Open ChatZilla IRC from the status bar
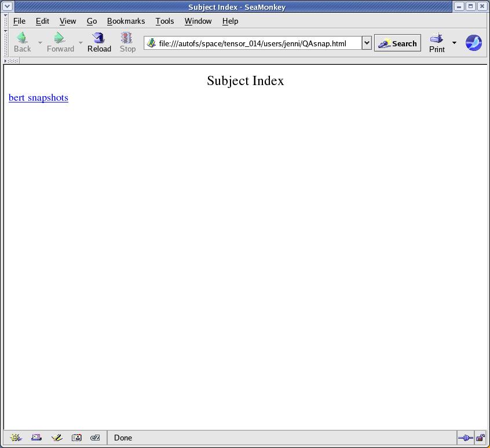This screenshot has width=490, height=448. pyautogui.click(x=96, y=438)
